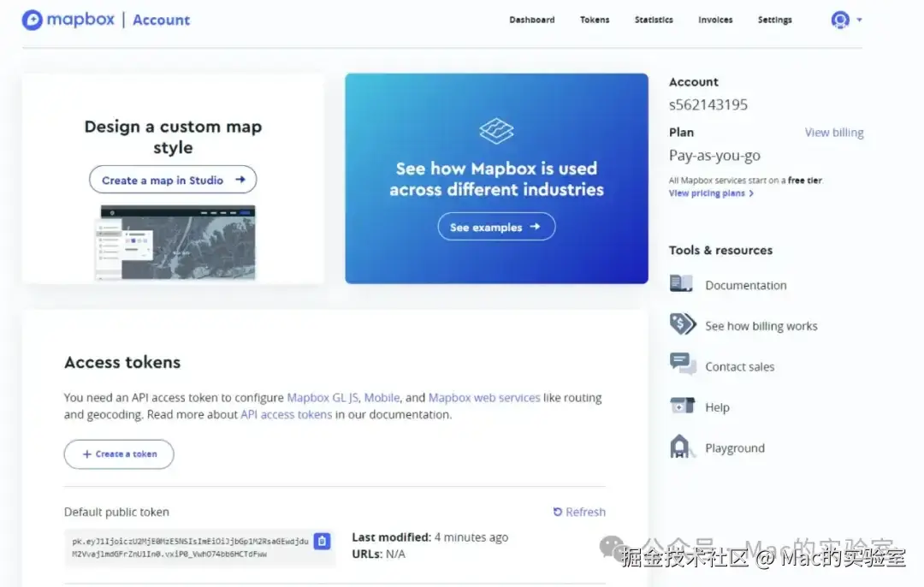Screen dimensions: 924x587
Task: Open Contact sales link
Action: pos(739,366)
